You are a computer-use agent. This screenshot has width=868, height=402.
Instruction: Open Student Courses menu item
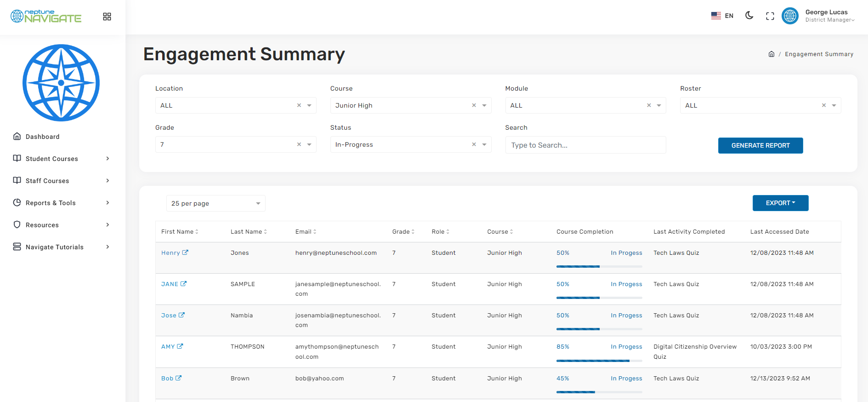click(x=52, y=159)
